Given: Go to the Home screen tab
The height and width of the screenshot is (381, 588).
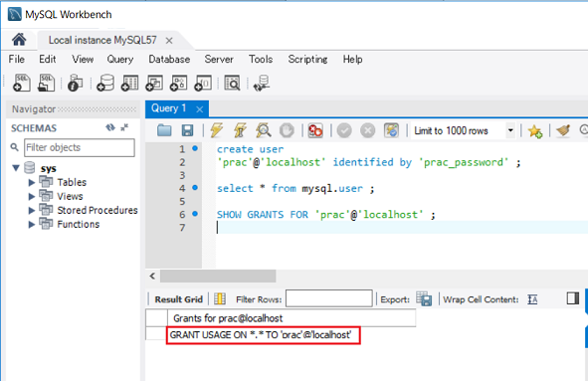Looking at the screenshot, I should pos(19,39).
